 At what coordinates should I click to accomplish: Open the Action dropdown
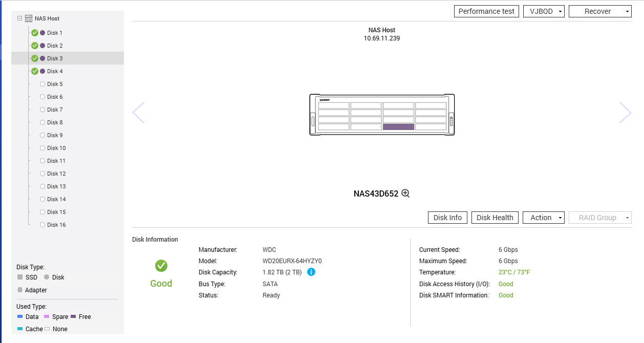(x=544, y=218)
